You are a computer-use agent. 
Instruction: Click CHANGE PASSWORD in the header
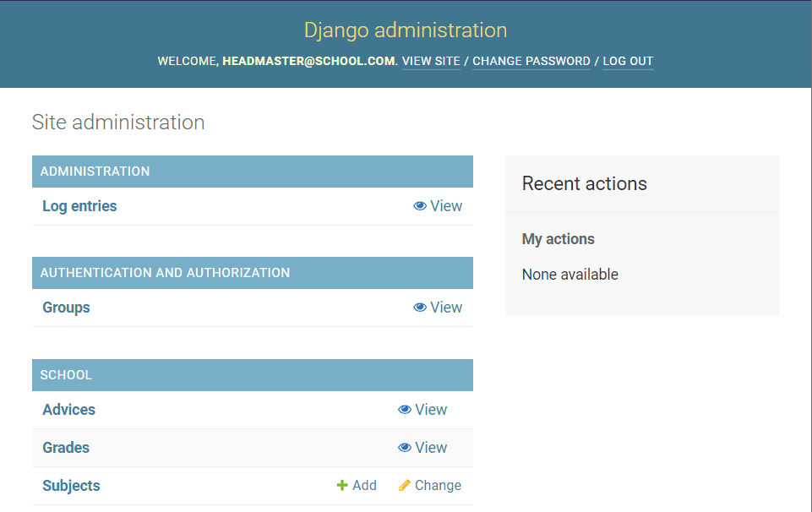click(x=531, y=61)
